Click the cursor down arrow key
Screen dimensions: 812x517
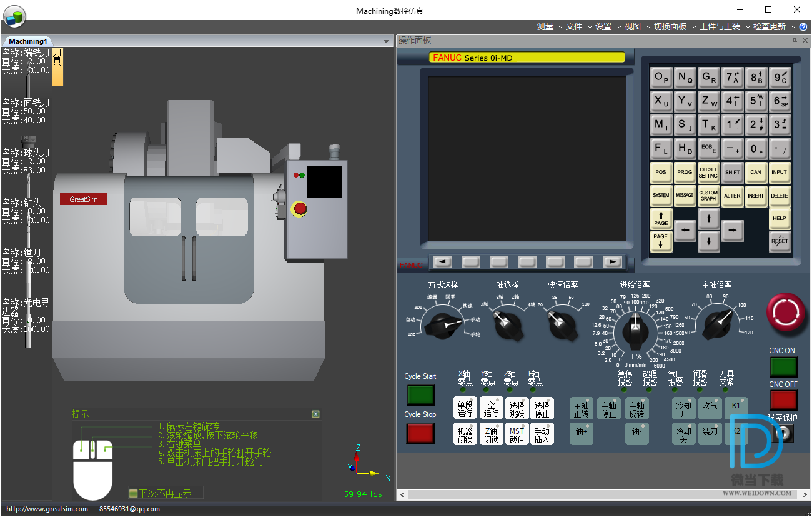click(708, 241)
